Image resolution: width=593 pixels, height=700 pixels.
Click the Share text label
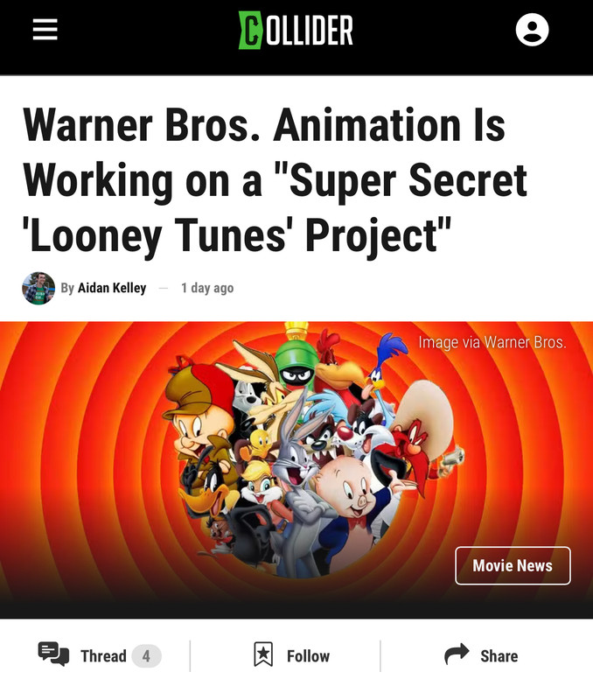click(499, 656)
